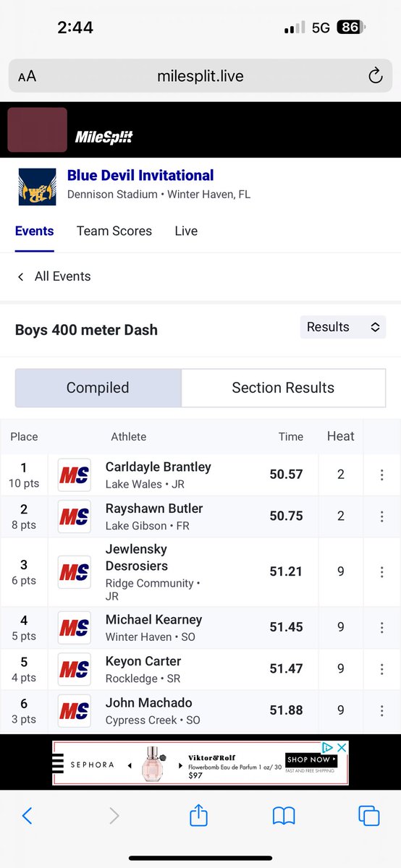Switch to the Compiled results view
The width and height of the screenshot is (401, 868).
(x=98, y=388)
